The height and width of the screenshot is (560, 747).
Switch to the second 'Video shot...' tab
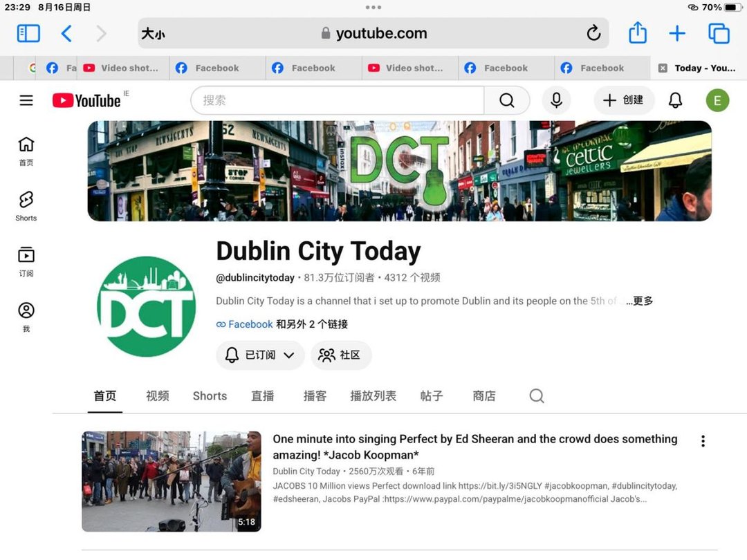409,68
